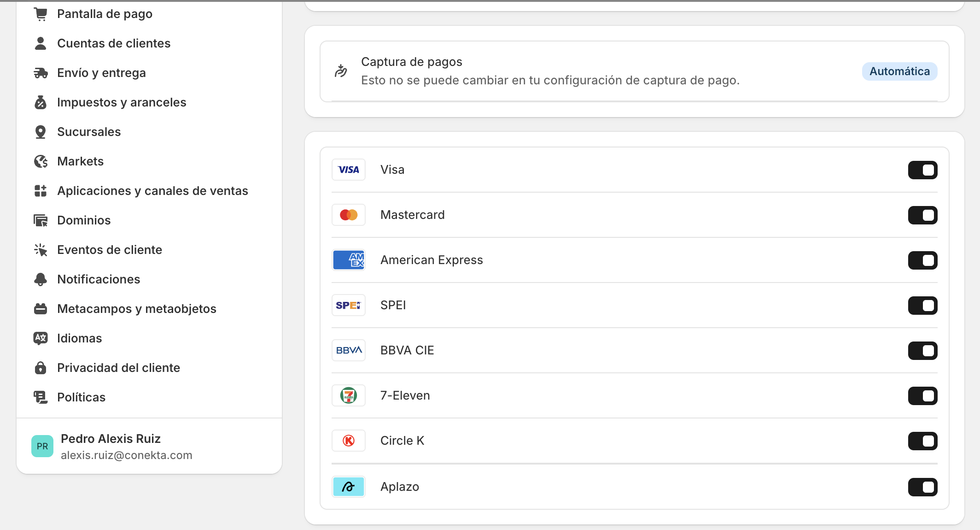980x530 pixels.
Task: Click the location pin icon for Sucursales
Action: coord(41,132)
